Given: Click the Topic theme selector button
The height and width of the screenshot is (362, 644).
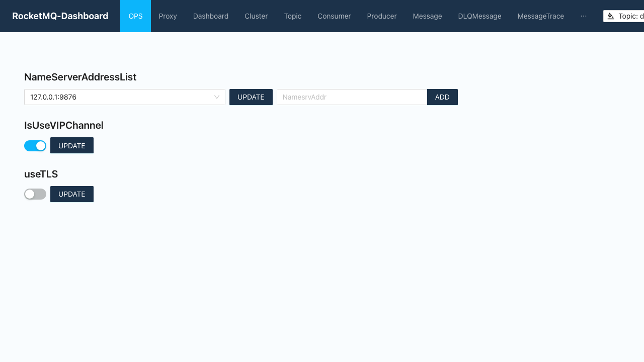Looking at the screenshot, I should click(x=624, y=16).
